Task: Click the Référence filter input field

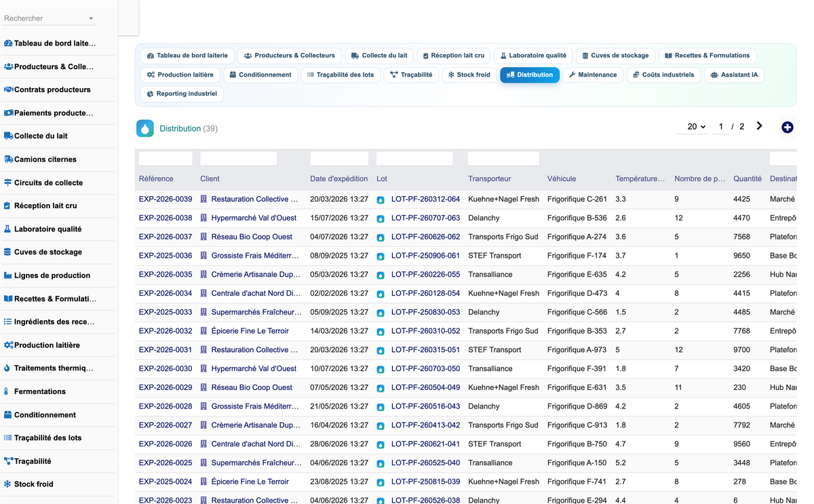Action: (166, 159)
